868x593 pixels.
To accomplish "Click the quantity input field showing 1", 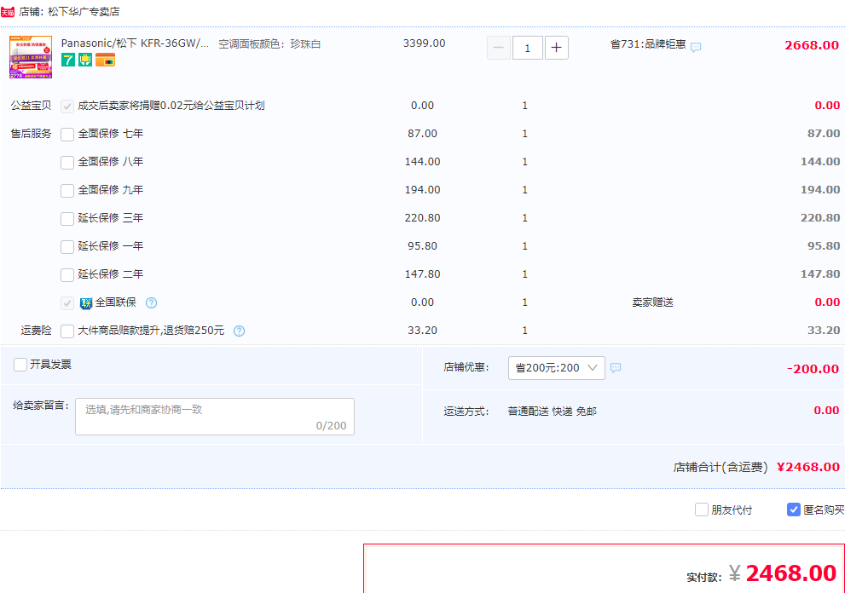I will (527, 48).
